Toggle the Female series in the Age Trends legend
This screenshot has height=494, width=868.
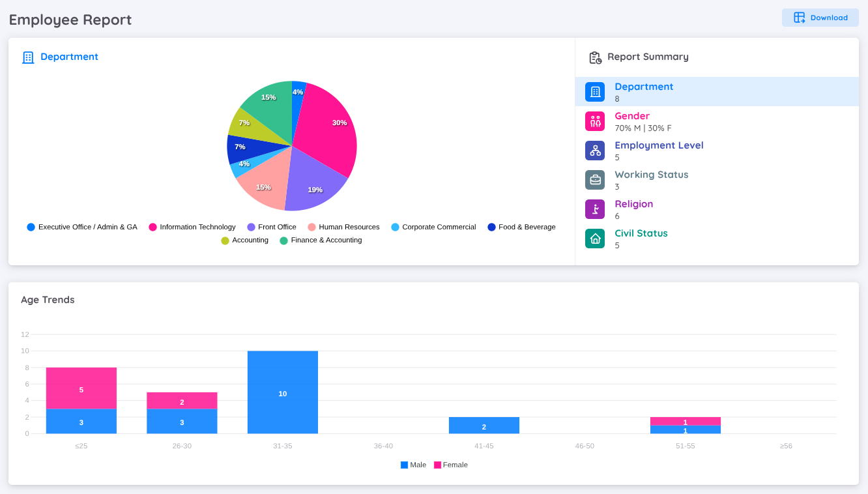point(451,465)
